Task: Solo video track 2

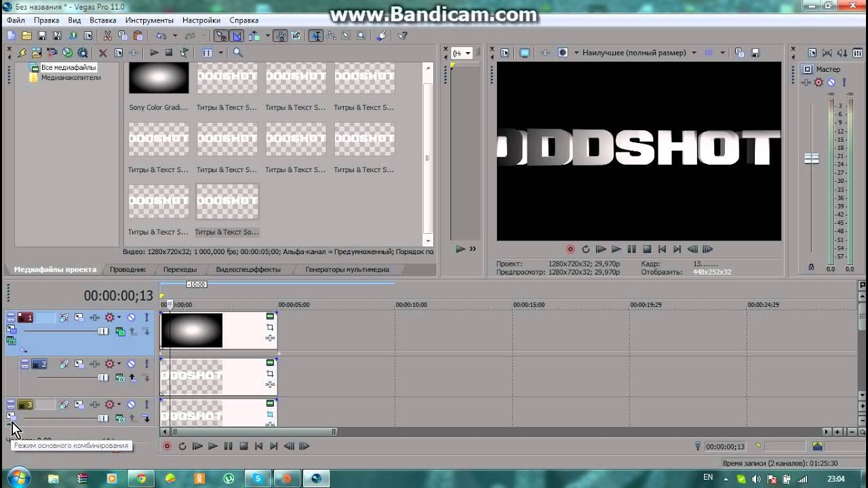Action: pyautogui.click(x=146, y=364)
